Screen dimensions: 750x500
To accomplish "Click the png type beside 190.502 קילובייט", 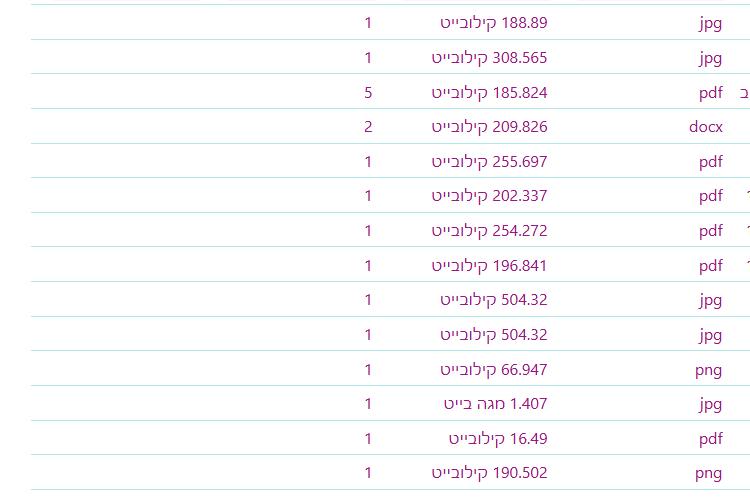I will 708,474.
